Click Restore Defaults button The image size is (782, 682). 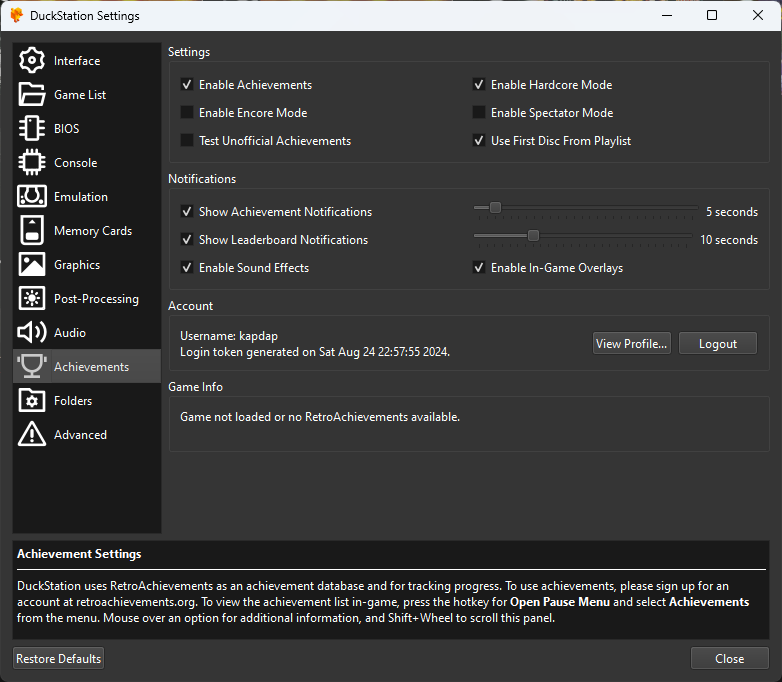(x=58, y=659)
